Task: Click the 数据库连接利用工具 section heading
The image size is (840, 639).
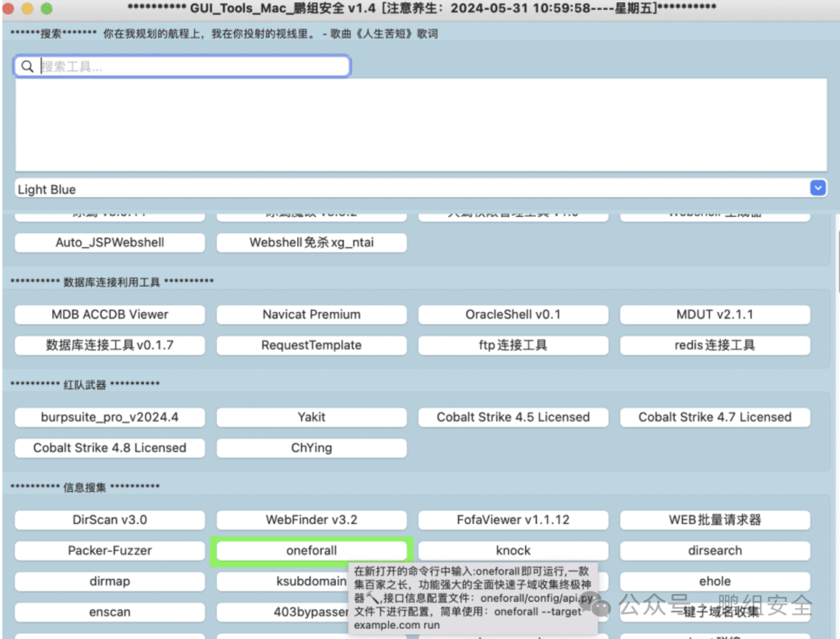Action: 111,282
